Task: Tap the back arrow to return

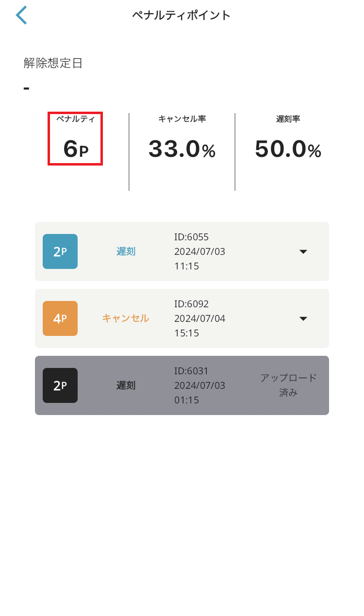Action: point(21,15)
